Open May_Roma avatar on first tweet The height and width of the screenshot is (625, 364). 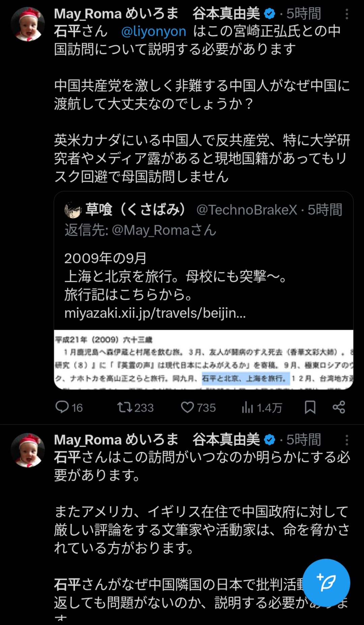click(28, 24)
